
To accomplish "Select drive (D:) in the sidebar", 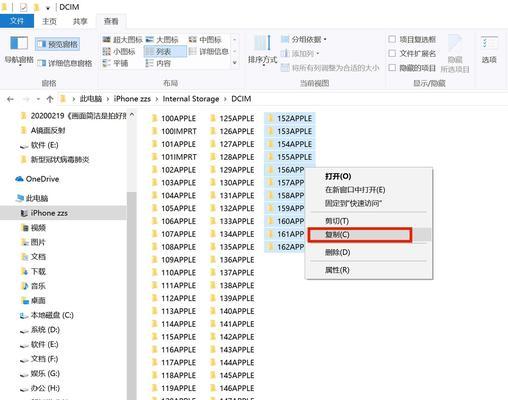I will point(40,330).
